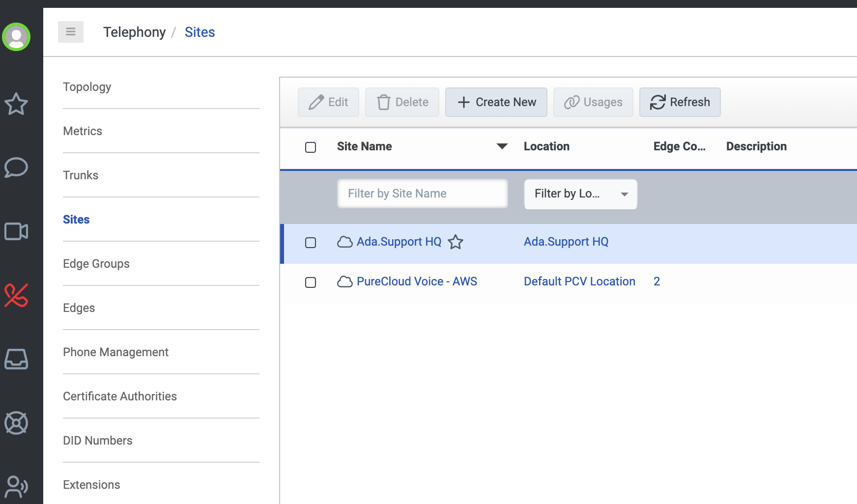This screenshot has height=504, width=857.
Task: Open the video camera icon
Action: [x=16, y=231]
